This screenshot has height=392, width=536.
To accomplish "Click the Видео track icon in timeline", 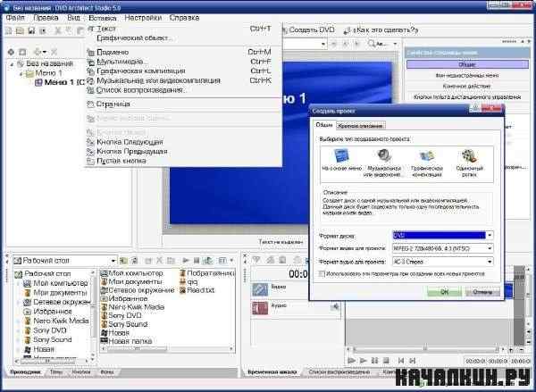I will [260, 290].
